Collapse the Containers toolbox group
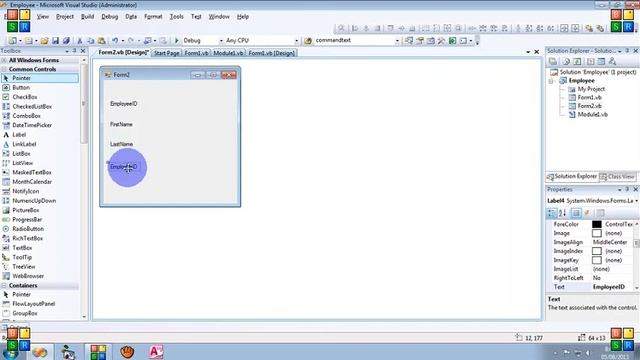Screen dimensions: 640x360 tap(4, 286)
